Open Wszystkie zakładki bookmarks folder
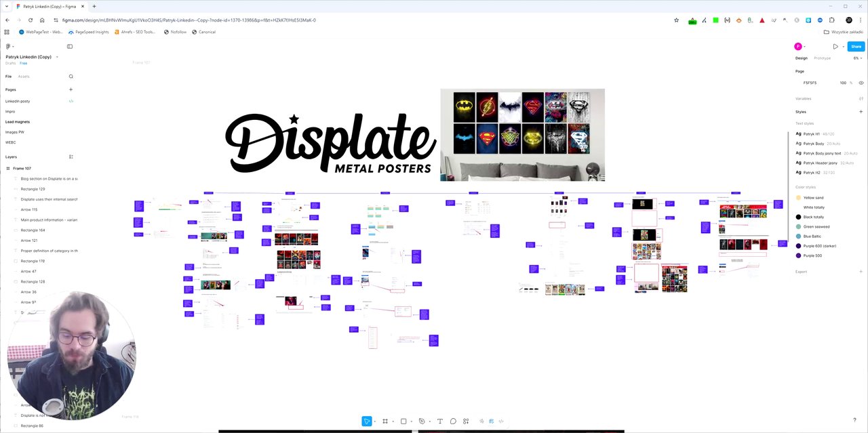Image resolution: width=868 pixels, height=433 pixels. pyautogui.click(x=844, y=32)
